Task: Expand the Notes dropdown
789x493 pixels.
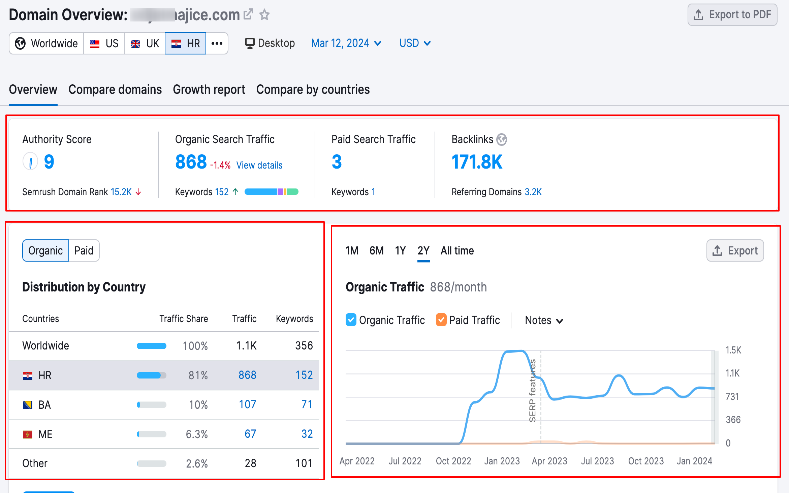Action: tap(544, 320)
